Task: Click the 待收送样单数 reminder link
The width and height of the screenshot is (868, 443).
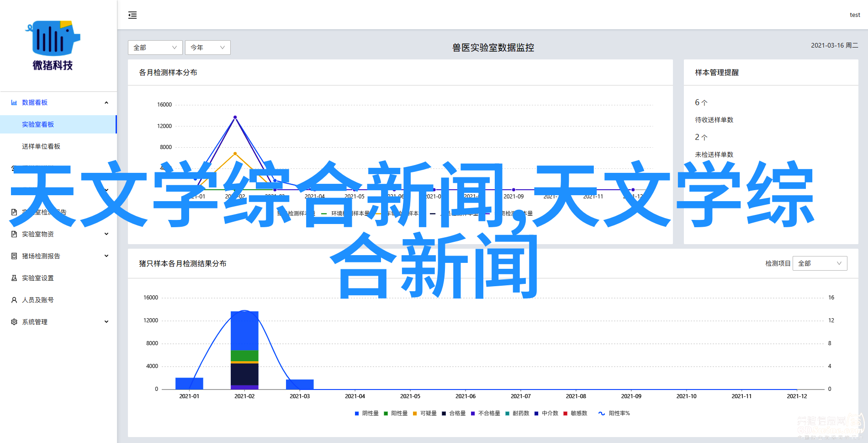Action: 714,120
